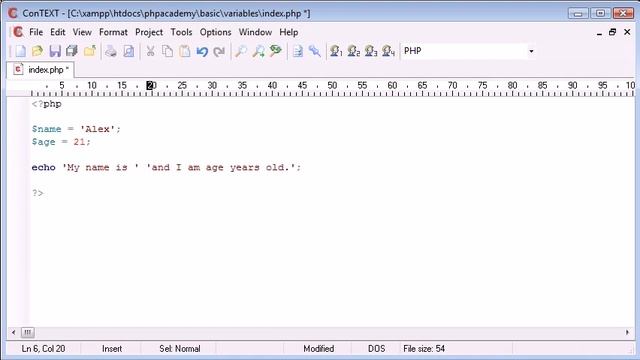Click the Find Next magnifier icon
This screenshot has width=640, height=360.
pos(258,51)
